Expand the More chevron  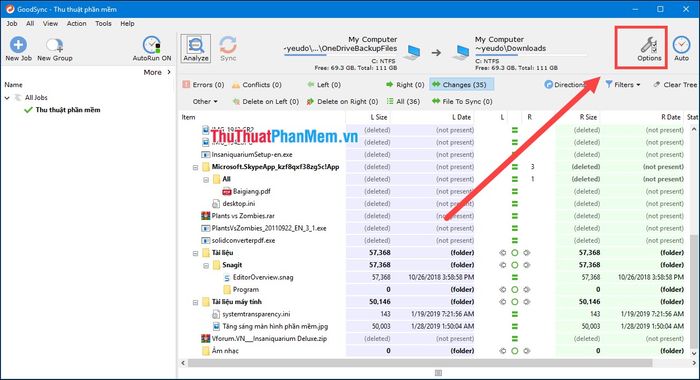pyautogui.click(x=169, y=72)
